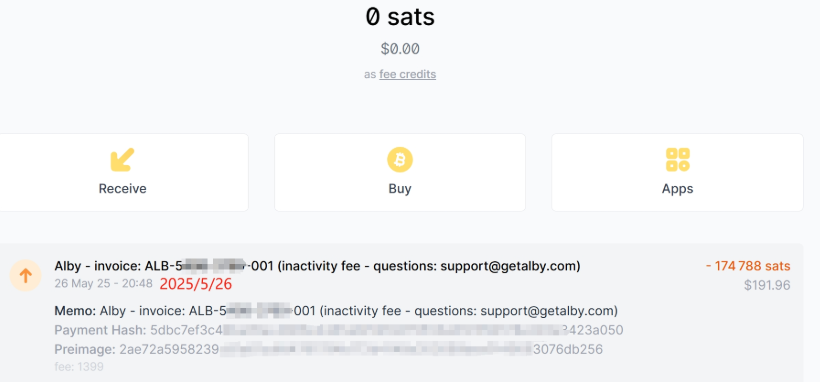Collapse the Alby inactivity fee transaction title
The width and height of the screenshot is (820, 382).
tap(317, 266)
